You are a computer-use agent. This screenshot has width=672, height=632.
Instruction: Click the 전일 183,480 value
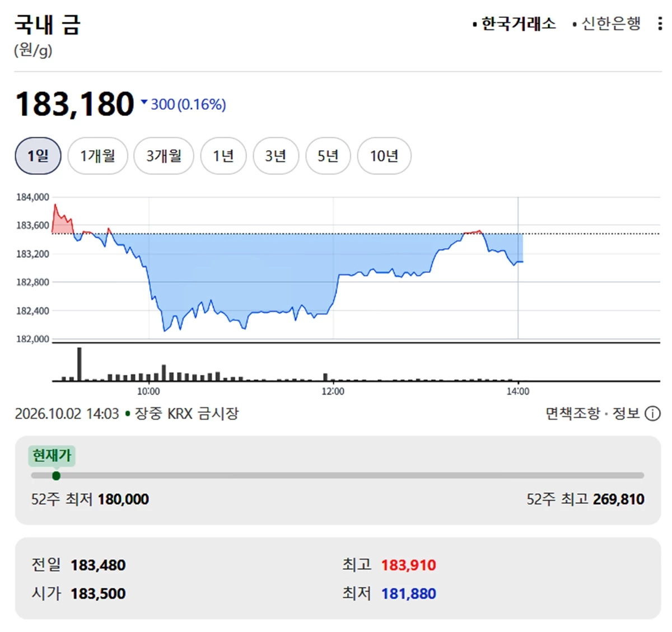point(98,565)
